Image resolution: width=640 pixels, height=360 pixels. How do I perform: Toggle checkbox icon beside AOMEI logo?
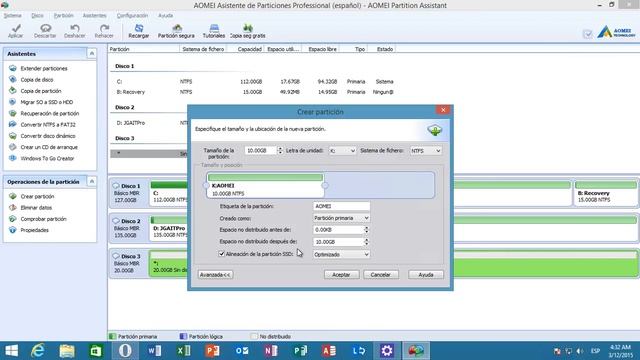(587, 34)
